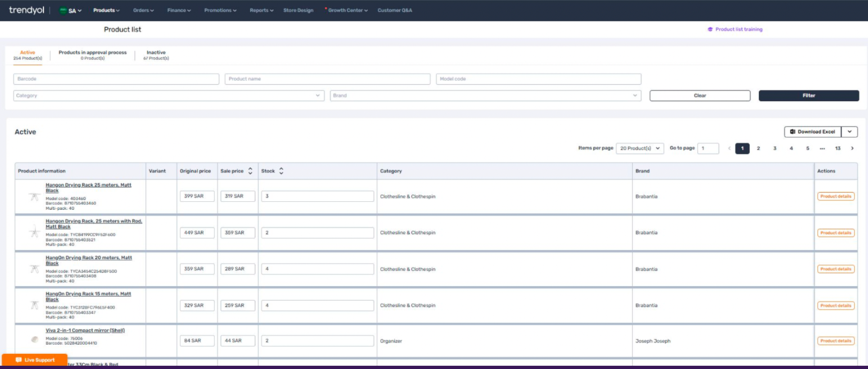The width and height of the screenshot is (868, 369).
Task: Open Product details for 25 meters rack
Action: point(836,196)
